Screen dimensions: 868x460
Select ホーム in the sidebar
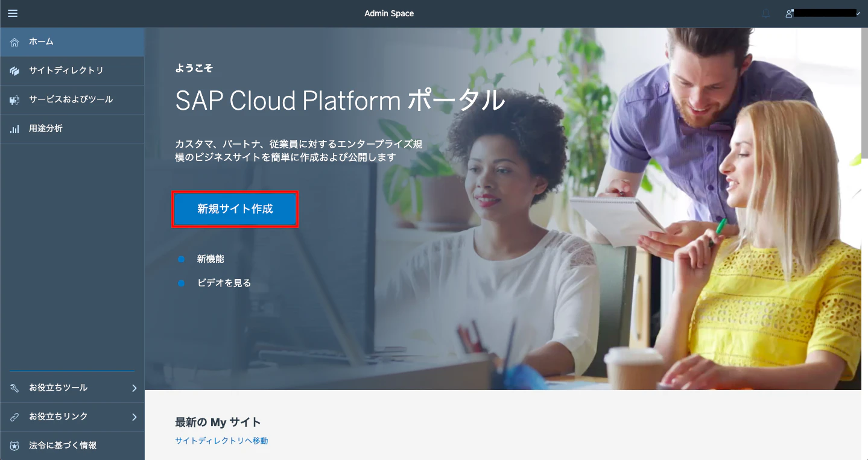pyautogui.click(x=72, y=42)
